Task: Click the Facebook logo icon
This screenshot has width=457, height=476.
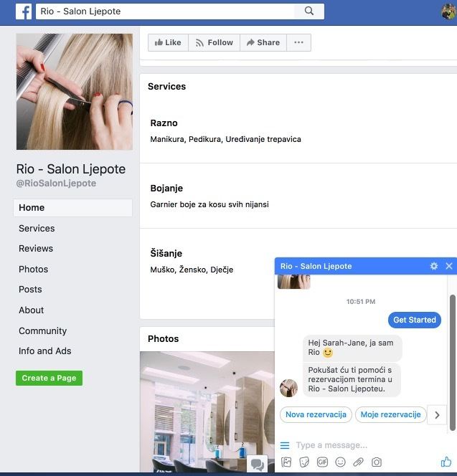Action: click(x=24, y=11)
